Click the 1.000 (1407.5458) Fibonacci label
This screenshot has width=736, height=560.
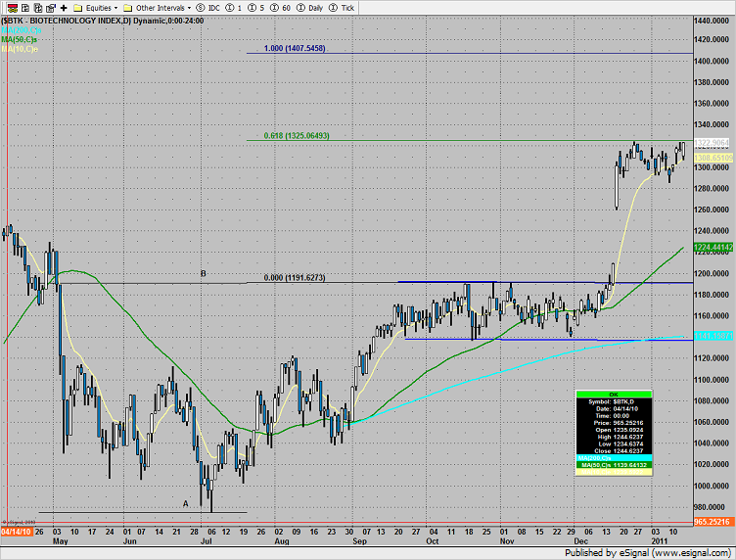coord(295,48)
